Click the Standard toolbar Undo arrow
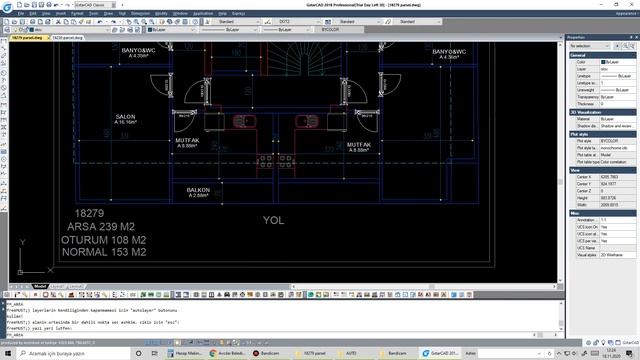The image size is (640, 360). pos(100,22)
